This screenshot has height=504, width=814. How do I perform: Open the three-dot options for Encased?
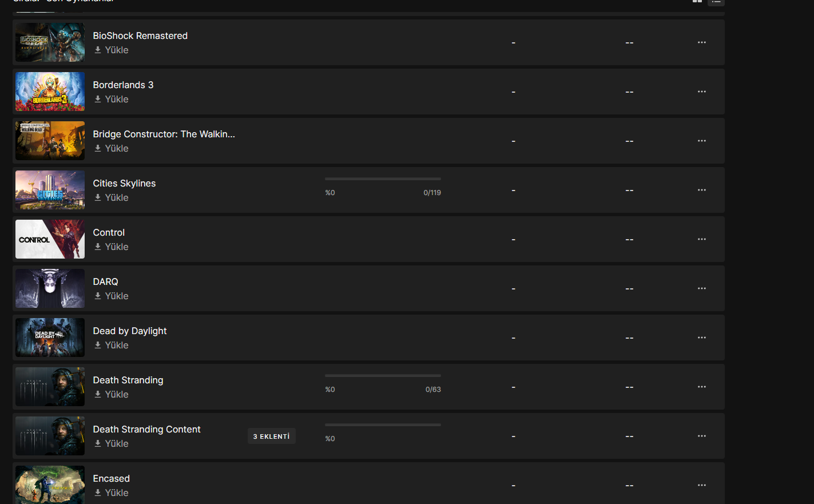pyautogui.click(x=701, y=485)
